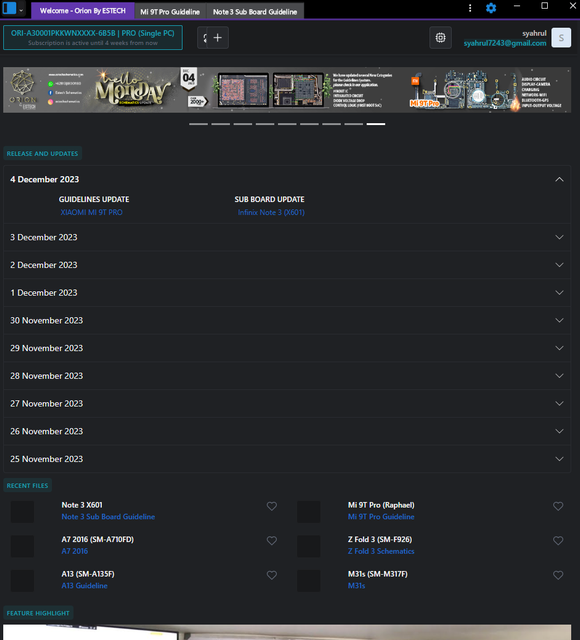Screen dimensions: 580x640
Task: Open the Z Fold 3 file thumbnail
Action: pos(309,546)
